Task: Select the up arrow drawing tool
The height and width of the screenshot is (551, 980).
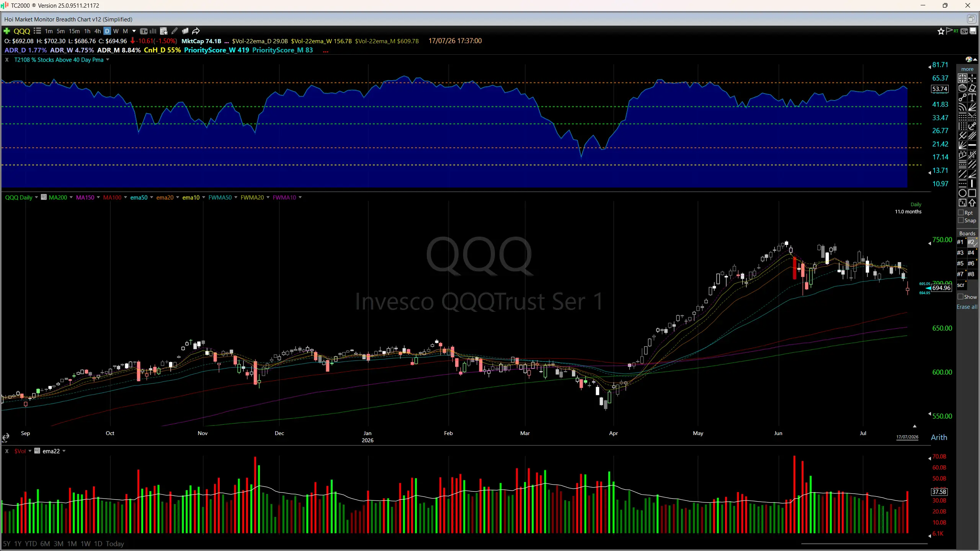Action: tap(972, 203)
